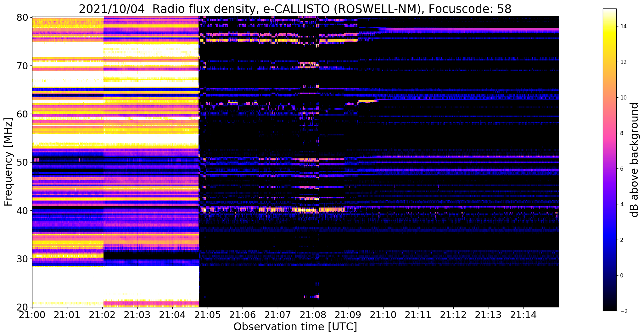
Task: Click the colorbar tick value 6
Action: coord(622,169)
